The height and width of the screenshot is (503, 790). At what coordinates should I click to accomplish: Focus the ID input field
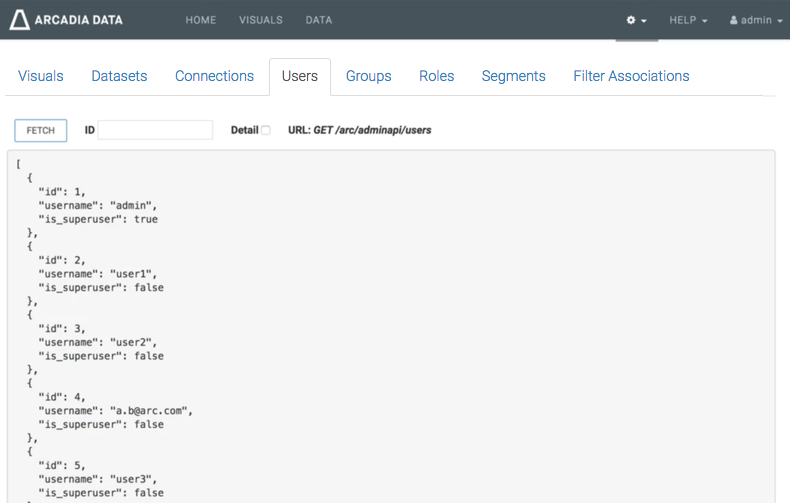click(x=155, y=130)
